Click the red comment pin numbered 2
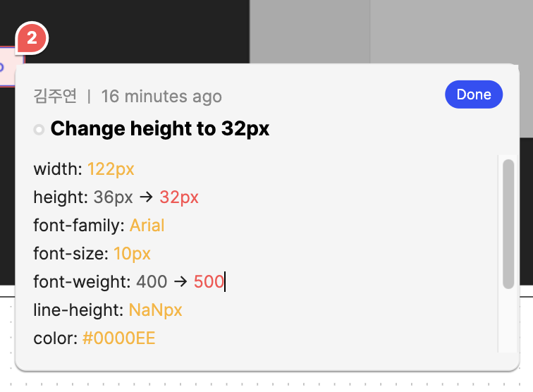The image size is (533, 392). (32, 38)
